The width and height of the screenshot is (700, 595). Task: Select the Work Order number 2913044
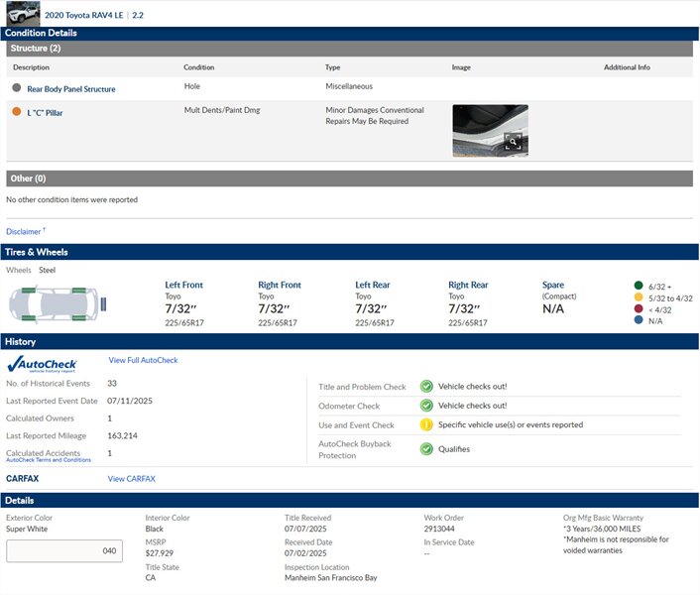coord(439,529)
